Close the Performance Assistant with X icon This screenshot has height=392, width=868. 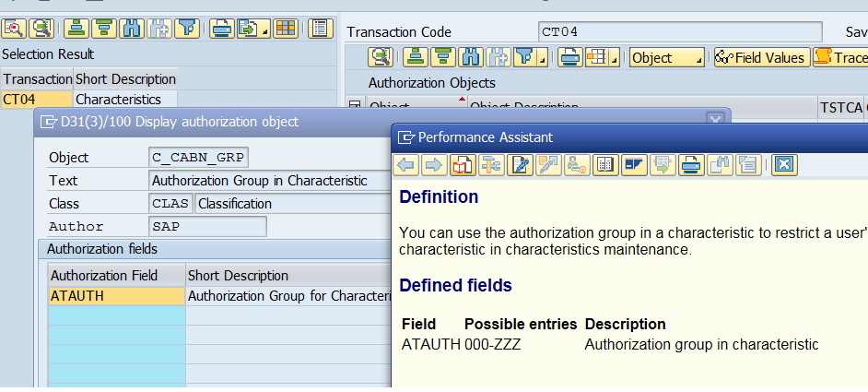pos(783,165)
